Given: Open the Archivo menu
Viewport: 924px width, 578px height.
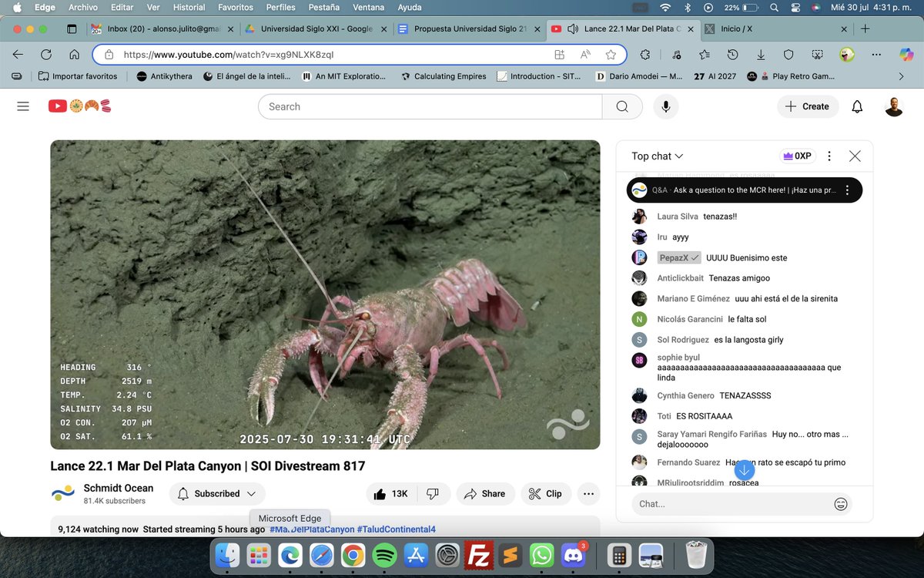Looking at the screenshot, I should tap(82, 7).
